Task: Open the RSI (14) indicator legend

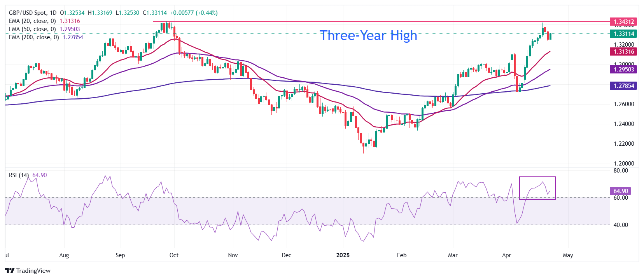Action: click(x=19, y=175)
